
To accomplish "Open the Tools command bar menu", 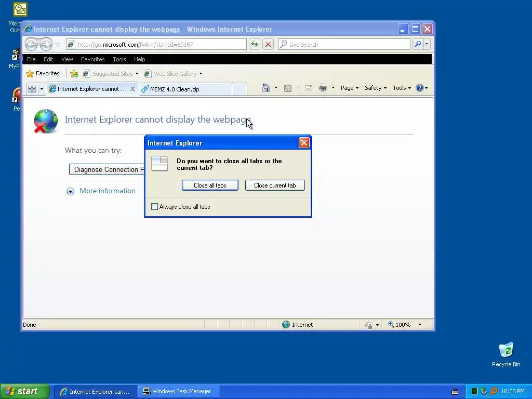I will [x=402, y=88].
